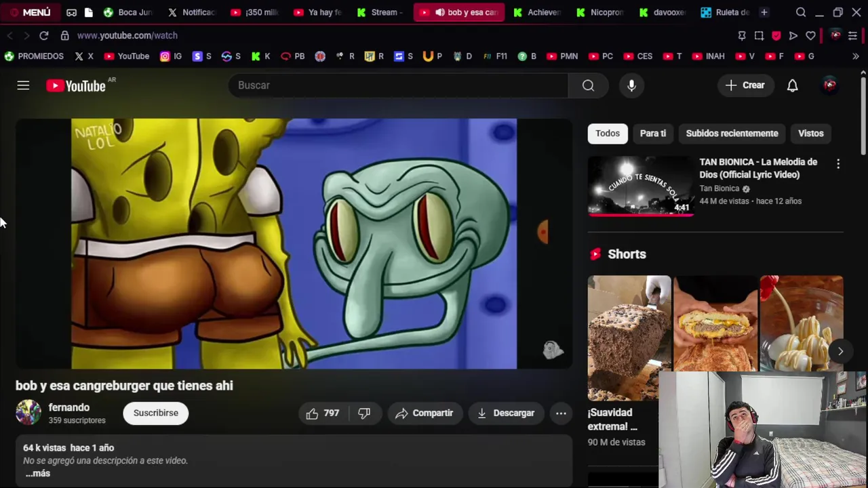Open Opera easy setup sliders icon

coord(852,35)
